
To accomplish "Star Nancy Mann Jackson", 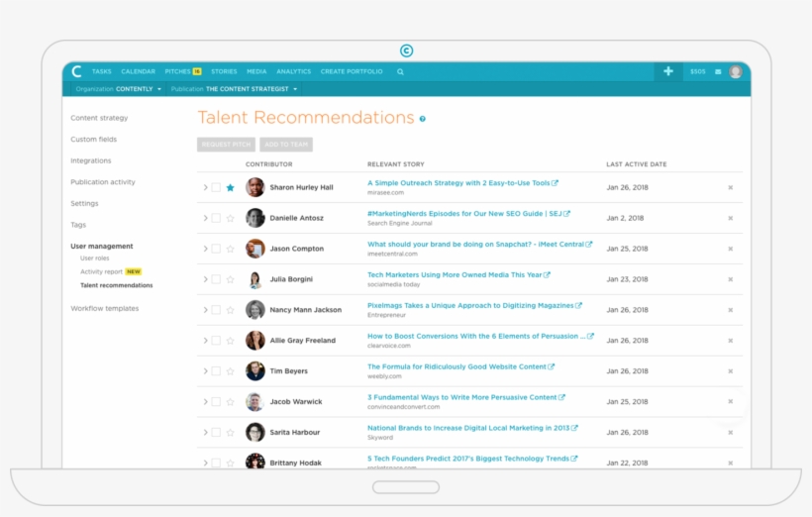I will (x=231, y=310).
